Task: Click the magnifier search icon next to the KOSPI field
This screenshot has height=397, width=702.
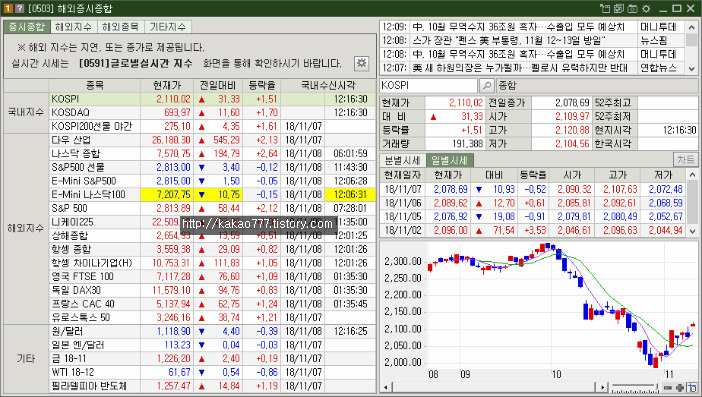Action: coord(487,85)
